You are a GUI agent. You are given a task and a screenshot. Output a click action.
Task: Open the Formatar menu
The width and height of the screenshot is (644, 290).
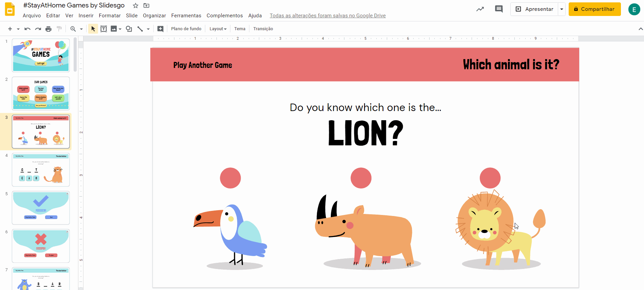click(110, 16)
